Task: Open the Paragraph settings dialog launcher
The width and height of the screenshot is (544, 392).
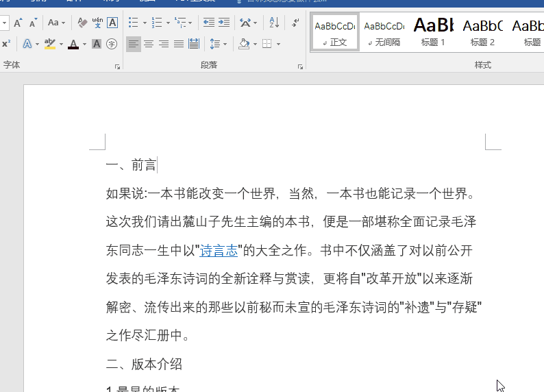Action: pyautogui.click(x=300, y=66)
